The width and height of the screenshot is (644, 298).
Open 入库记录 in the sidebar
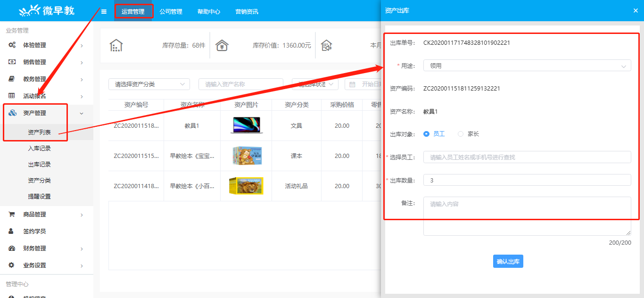(x=40, y=149)
